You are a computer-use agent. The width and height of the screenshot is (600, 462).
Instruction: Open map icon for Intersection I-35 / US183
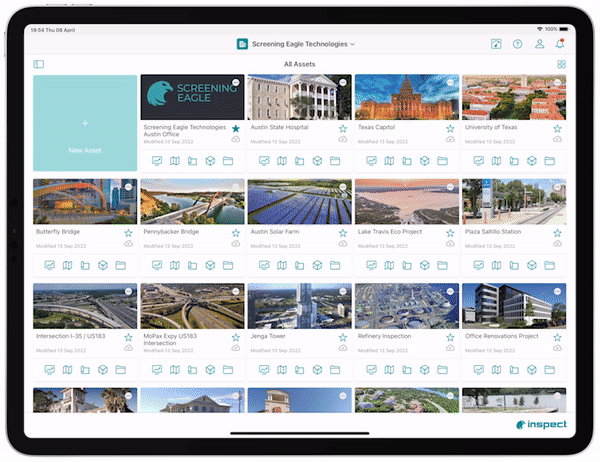tap(67, 370)
